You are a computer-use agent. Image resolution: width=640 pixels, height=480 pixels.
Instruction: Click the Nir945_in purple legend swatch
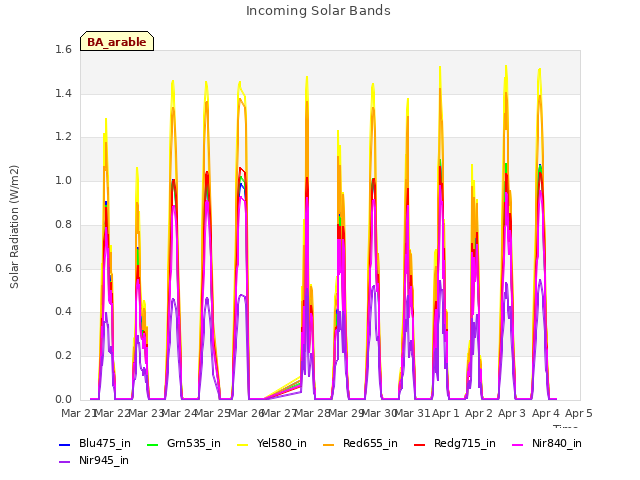click(64, 462)
